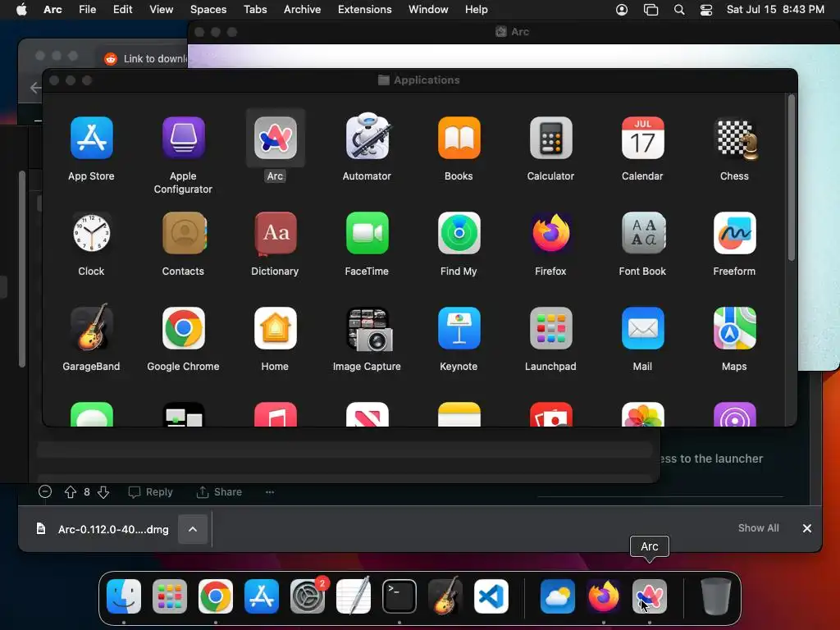The image size is (840, 630).
Task: Open the Archive menu
Action: point(302,10)
